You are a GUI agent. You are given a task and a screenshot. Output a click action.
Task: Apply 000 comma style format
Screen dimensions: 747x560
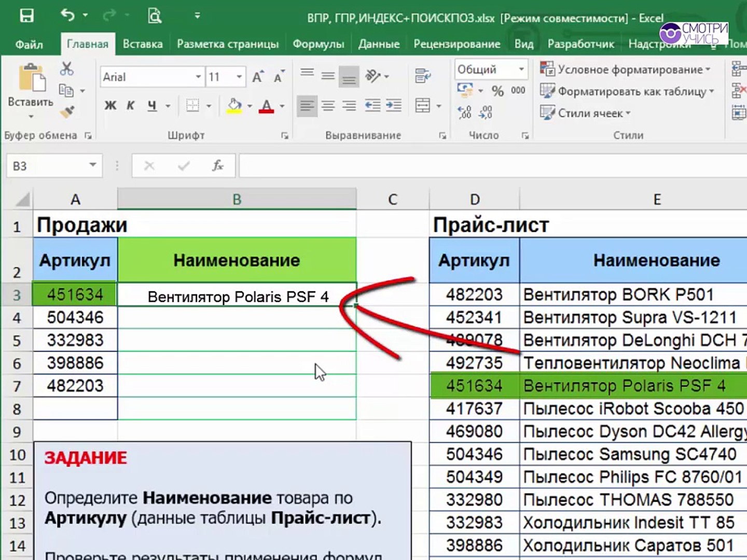pyautogui.click(x=518, y=91)
